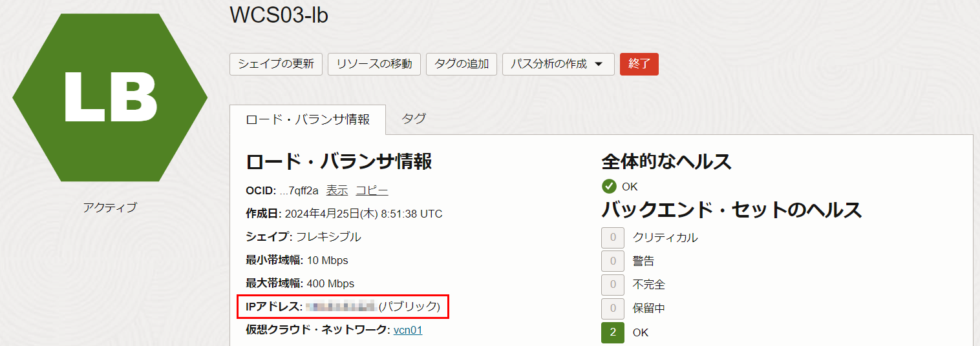Image resolution: width=980 pixels, height=346 pixels.
Task: Click the 不完全 count box showing 0
Action: coord(613,285)
